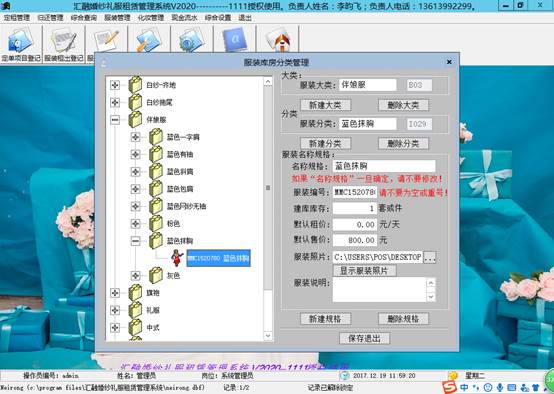Click the house home toolbar icon
Image resolution: width=554 pixels, height=394 pixels.
tap(278, 40)
